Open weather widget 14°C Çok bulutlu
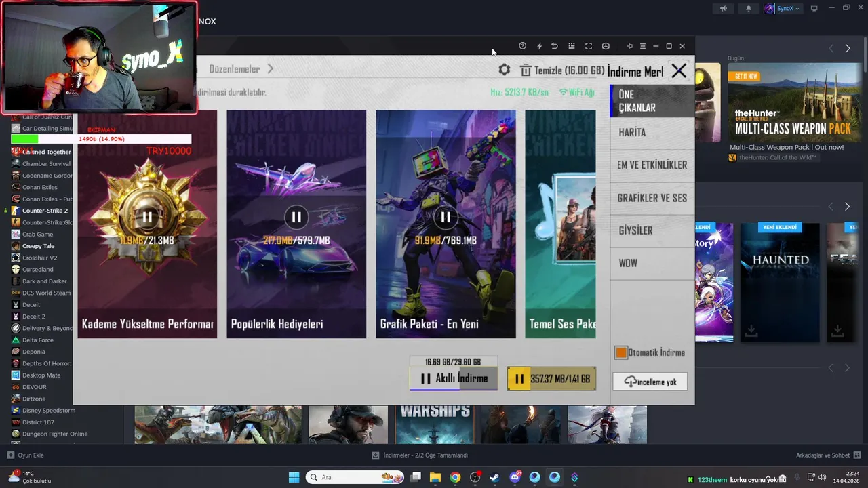 30,477
